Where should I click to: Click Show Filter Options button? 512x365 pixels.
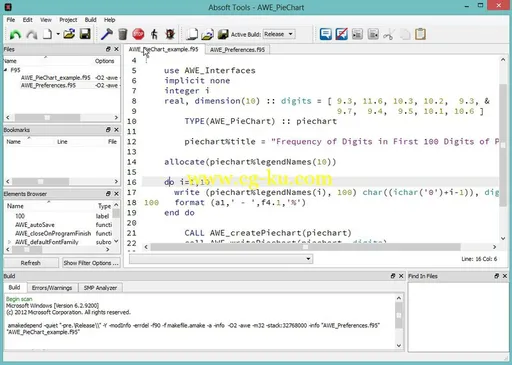91,263
